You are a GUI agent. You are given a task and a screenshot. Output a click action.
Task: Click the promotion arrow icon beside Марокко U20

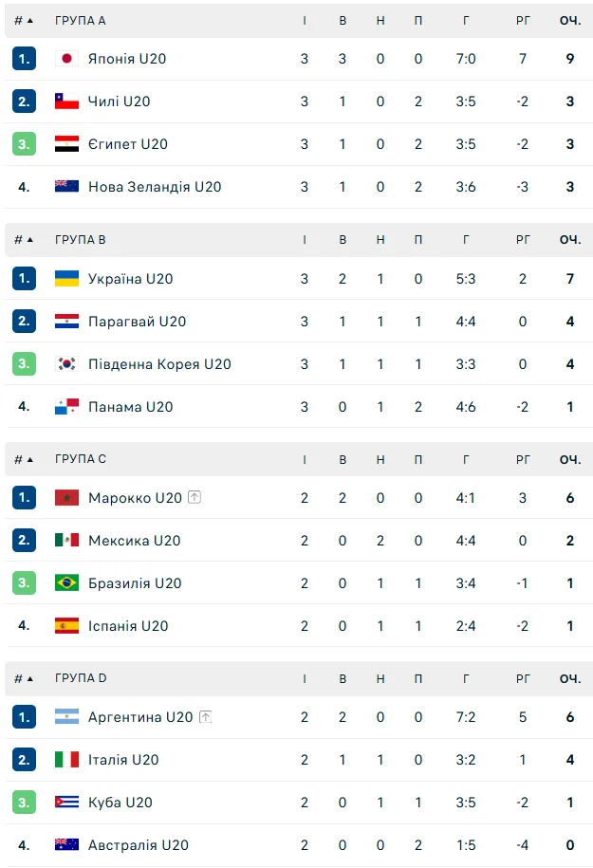coord(195,498)
